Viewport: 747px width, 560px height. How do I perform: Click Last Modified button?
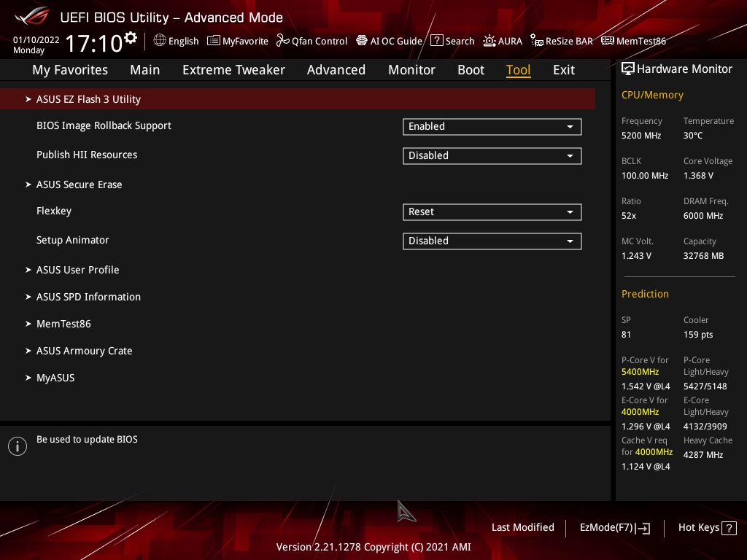tap(522, 528)
